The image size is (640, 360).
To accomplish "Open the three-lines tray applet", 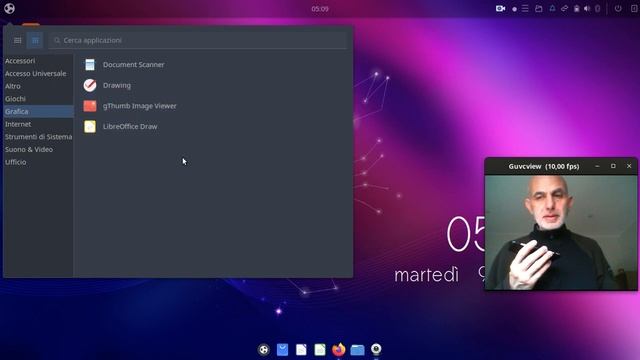I will click(x=525, y=9).
